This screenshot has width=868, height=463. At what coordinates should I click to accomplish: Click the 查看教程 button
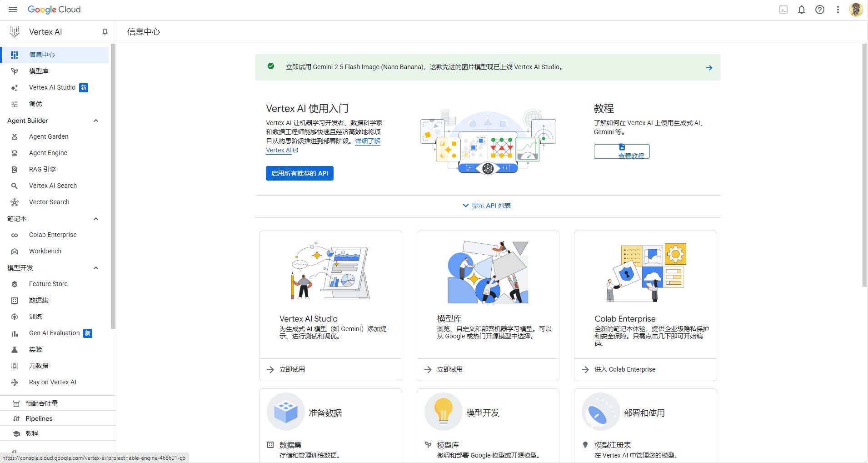coord(622,151)
